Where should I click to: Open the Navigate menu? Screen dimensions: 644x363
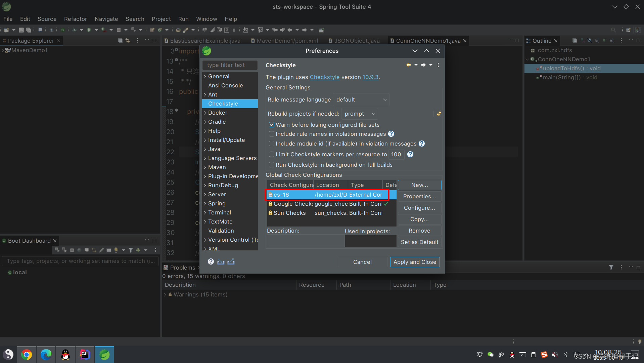click(x=106, y=19)
